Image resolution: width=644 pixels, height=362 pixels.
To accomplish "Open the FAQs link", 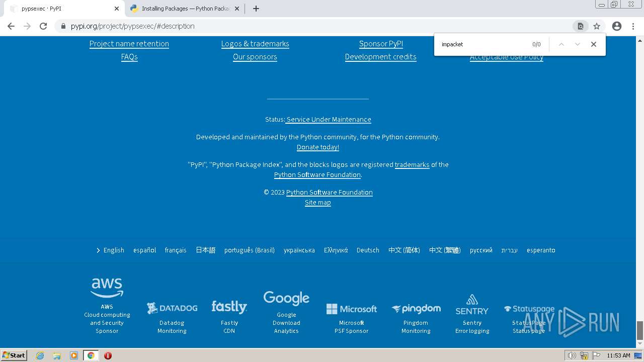I will [129, 57].
